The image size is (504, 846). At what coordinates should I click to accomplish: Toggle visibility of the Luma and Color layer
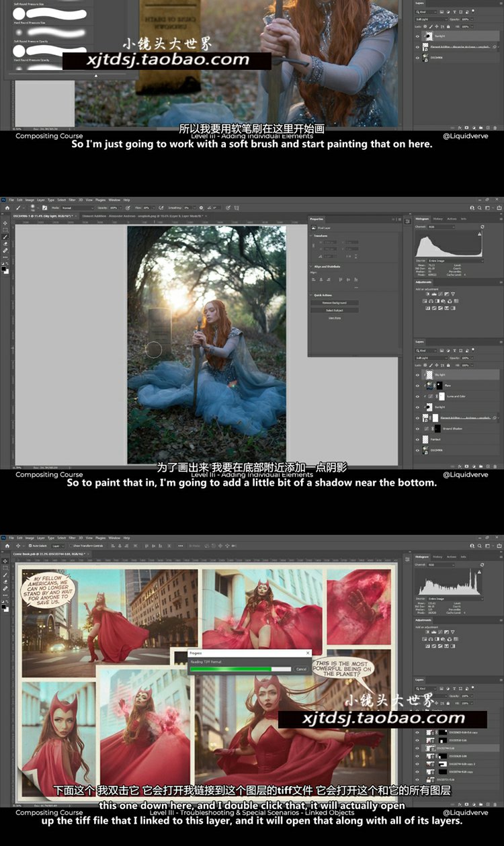coord(417,396)
